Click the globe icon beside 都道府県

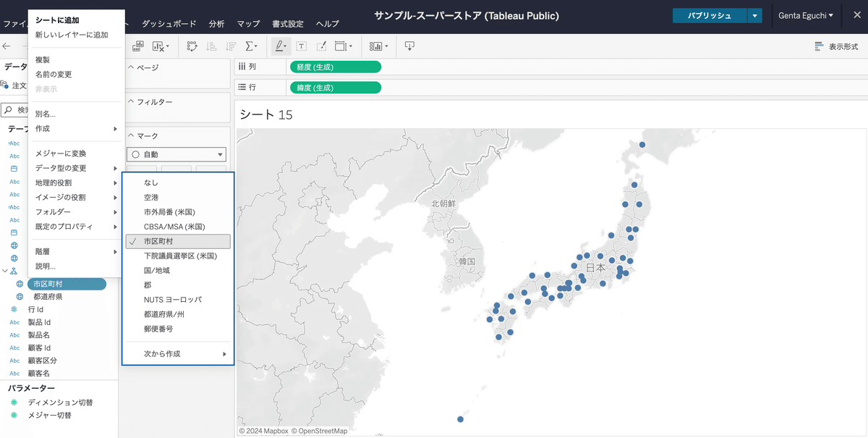tap(20, 297)
